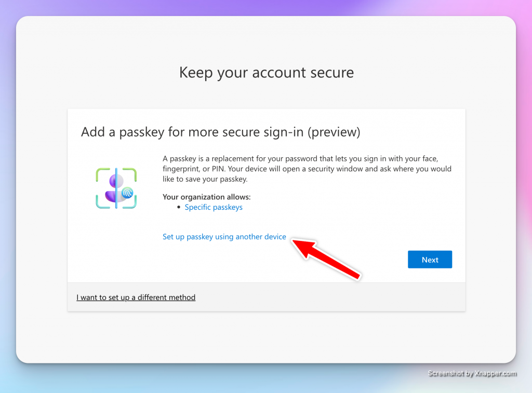Click the fingerprint badge on the passkey icon
Viewport: 532px width, 393px height.
click(x=127, y=194)
